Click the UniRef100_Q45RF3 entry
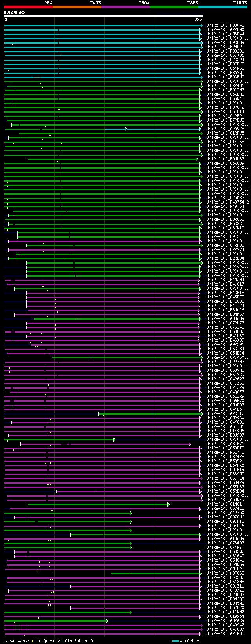 coord(225,297)
